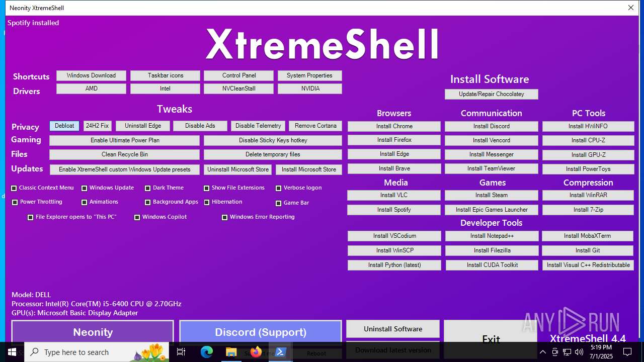Image resolution: width=644 pixels, height=362 pixels.
Task: Click Install HWiNFO
Action: pyautogui.click(x=588, y=126)
